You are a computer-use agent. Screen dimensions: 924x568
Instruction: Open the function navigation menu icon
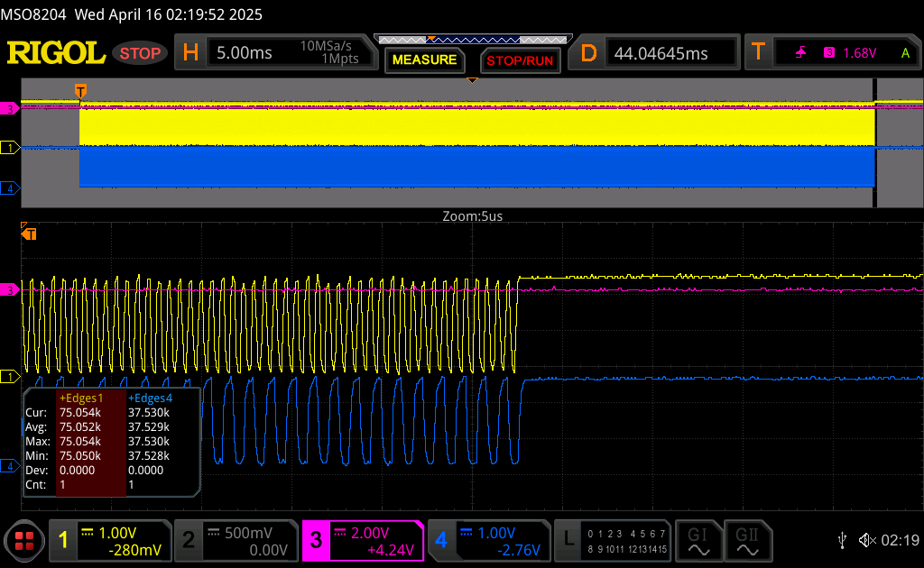click(23, 541)
